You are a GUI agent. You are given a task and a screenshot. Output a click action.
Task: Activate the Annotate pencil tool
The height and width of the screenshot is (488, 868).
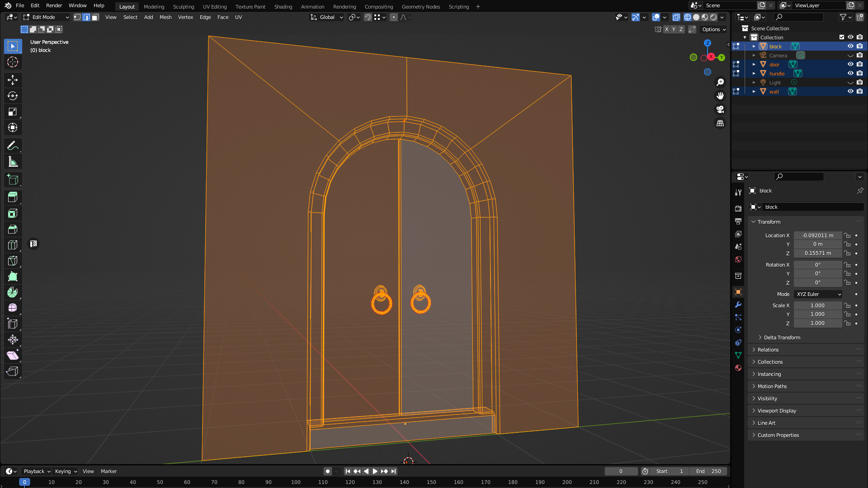tap(13, 145)
